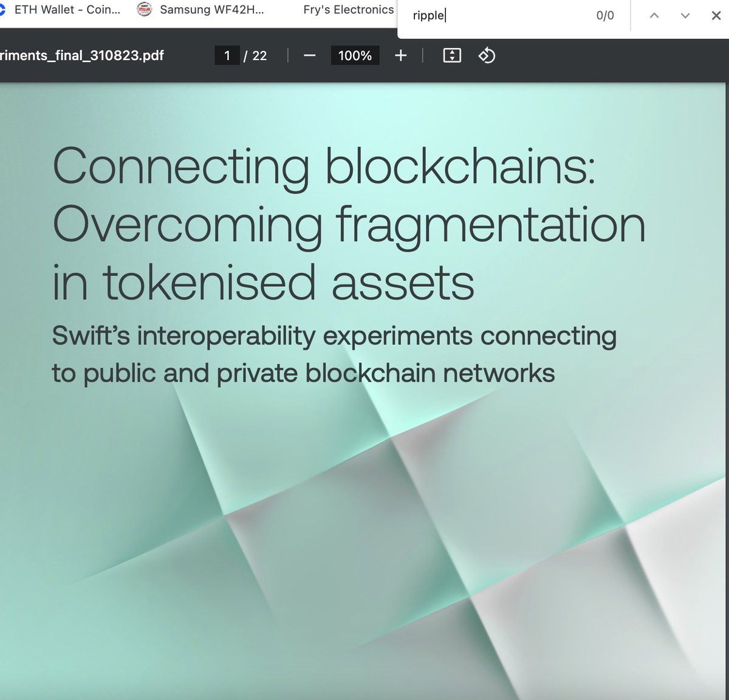
Task: Click the heading Connecting blockchains:
Action: pos(324,166)
